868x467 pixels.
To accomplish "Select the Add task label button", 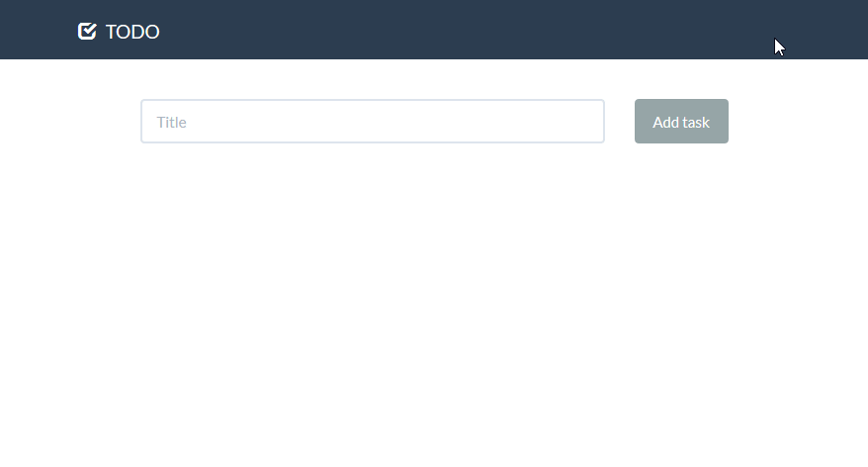I will [681, 122].
